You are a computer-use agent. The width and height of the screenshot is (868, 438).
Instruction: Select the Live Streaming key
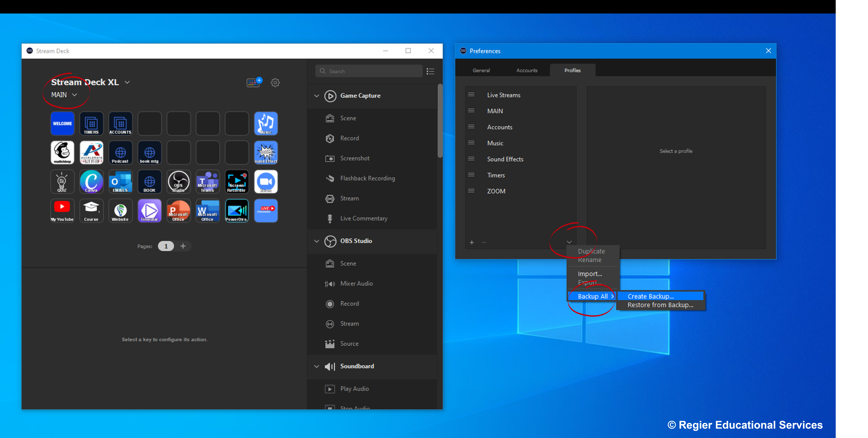tap(266, 211)
